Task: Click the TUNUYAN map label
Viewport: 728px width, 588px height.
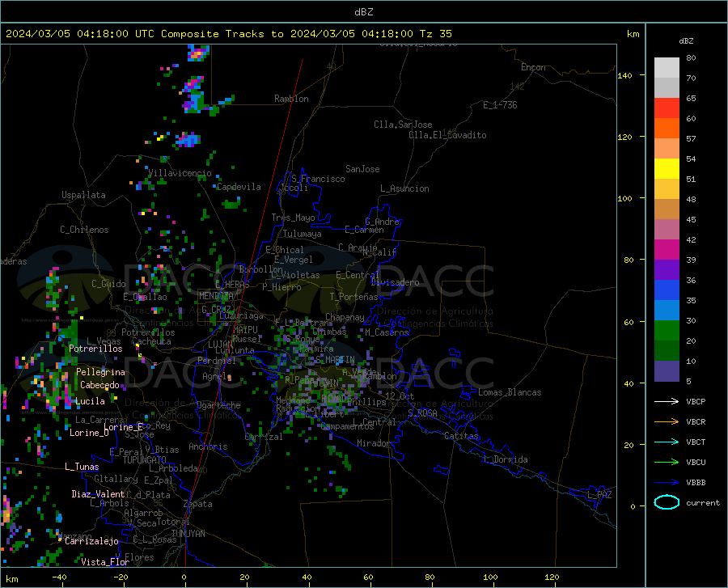Action: point(188,534)
